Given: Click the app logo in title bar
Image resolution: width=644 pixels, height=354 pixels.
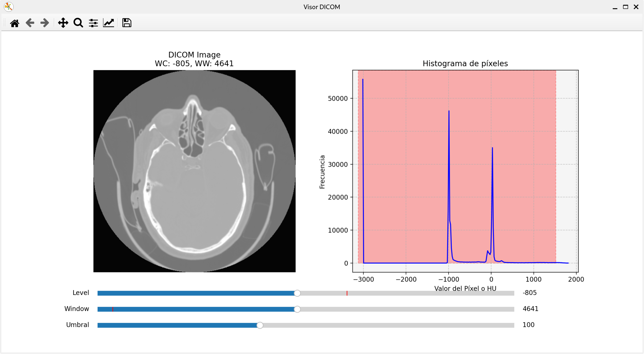Looking at the screenshot, I should pyautogui.click(x=8, y=7).
